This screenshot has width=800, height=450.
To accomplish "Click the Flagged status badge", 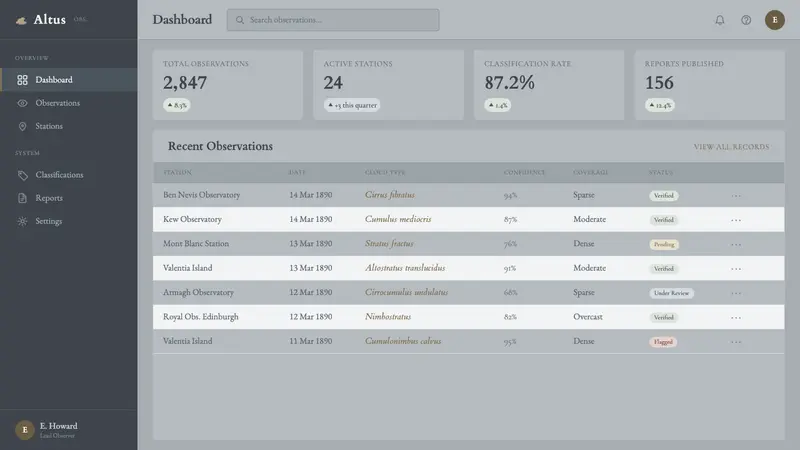I will point(663,342).
